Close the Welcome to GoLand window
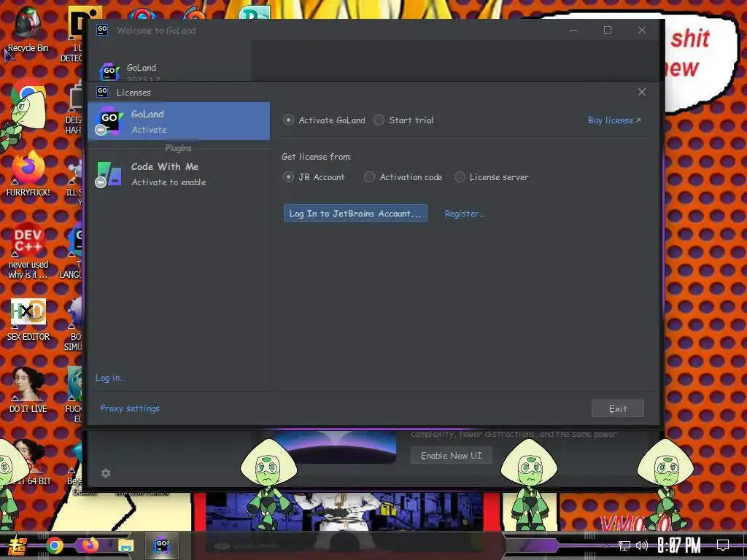 [x=642, y=30]
